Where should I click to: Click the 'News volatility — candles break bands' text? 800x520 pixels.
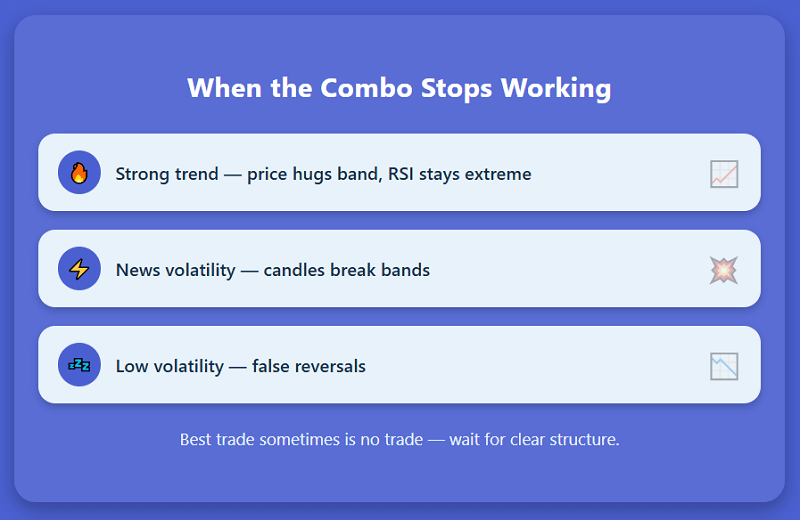coord(273,270)
